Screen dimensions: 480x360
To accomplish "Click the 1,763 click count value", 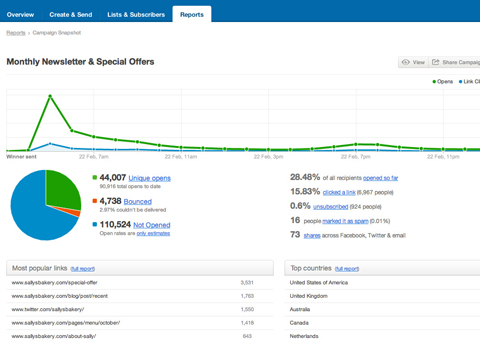I will (x=247, y=296).
